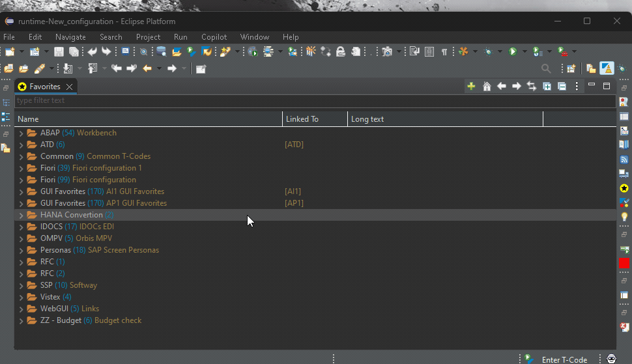The height and width of the screenshot is (364, 632).
Task: Switch to the ABAP perspective icon
Action: tap(607, 68)
